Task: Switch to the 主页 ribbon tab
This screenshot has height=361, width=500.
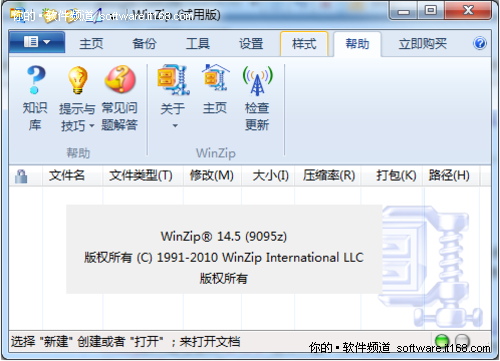Action: (91, 44)
